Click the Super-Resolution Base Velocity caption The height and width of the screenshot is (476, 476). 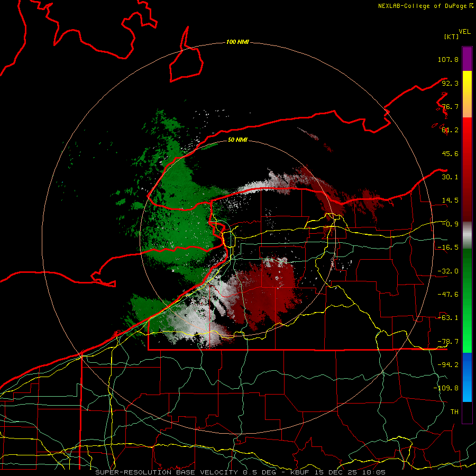(x=241, y=472)
